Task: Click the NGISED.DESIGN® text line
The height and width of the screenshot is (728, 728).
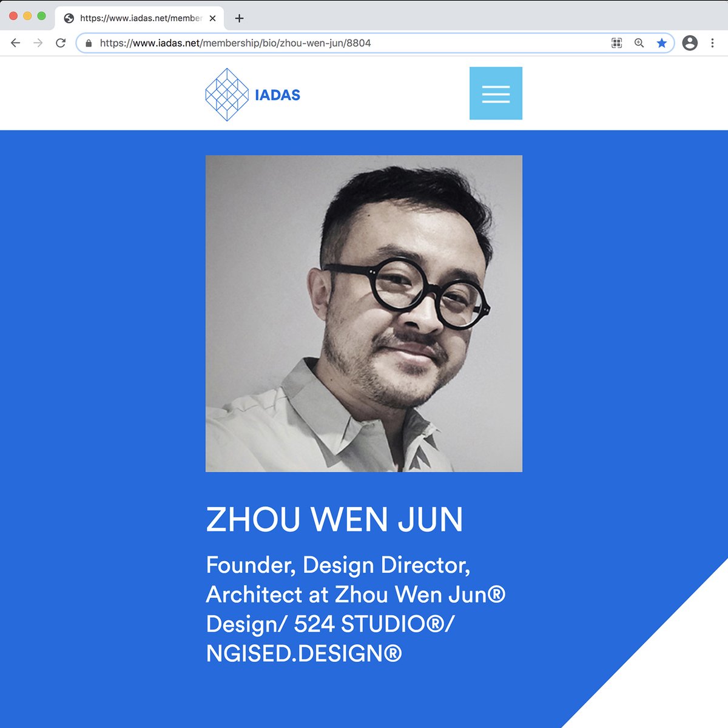Action: [x=304, y=653]
